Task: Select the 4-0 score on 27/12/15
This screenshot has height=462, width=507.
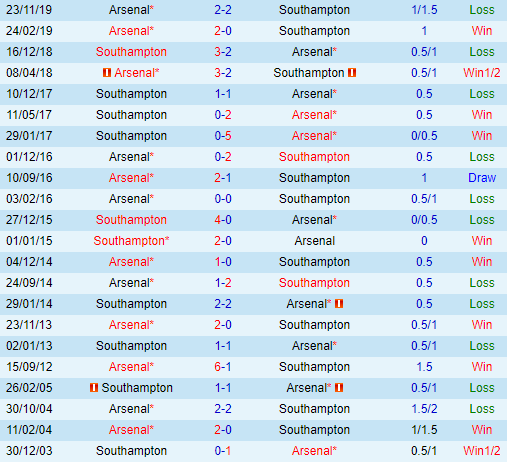Action: 223,220
